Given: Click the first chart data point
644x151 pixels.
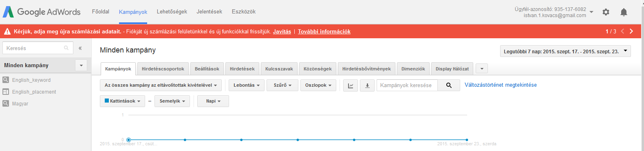Looking at the screenshot, I should [128, 140].
